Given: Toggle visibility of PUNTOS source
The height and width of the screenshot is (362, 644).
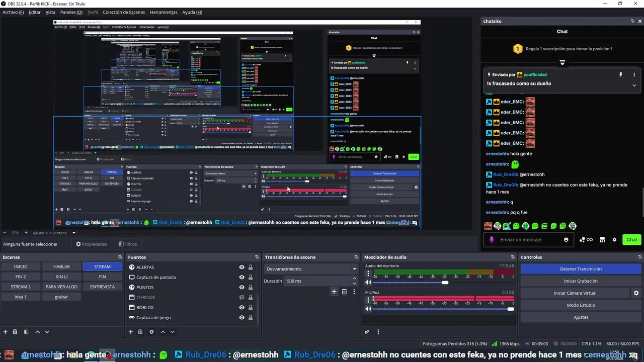Looking at the screenshot, I should (242, 288).
